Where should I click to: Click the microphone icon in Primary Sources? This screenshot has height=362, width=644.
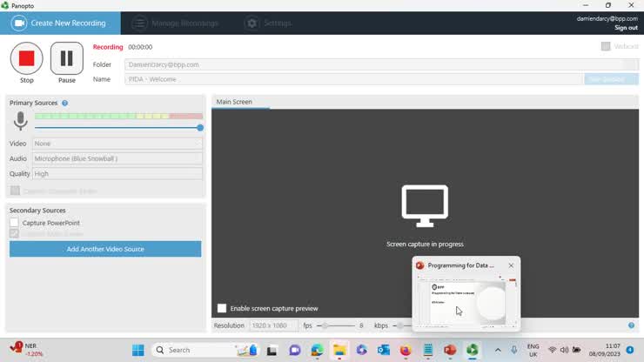click(x=20, y=121)
